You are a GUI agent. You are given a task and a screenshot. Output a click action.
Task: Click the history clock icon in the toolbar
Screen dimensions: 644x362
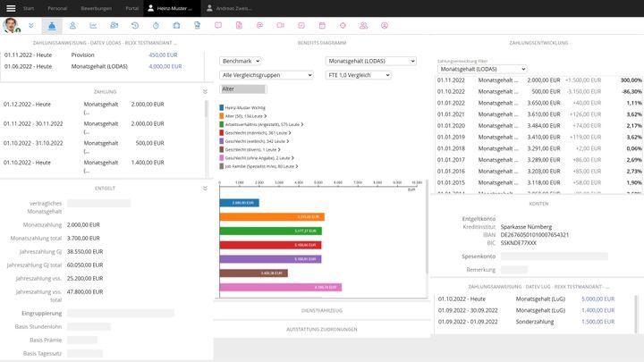point(135,25)
